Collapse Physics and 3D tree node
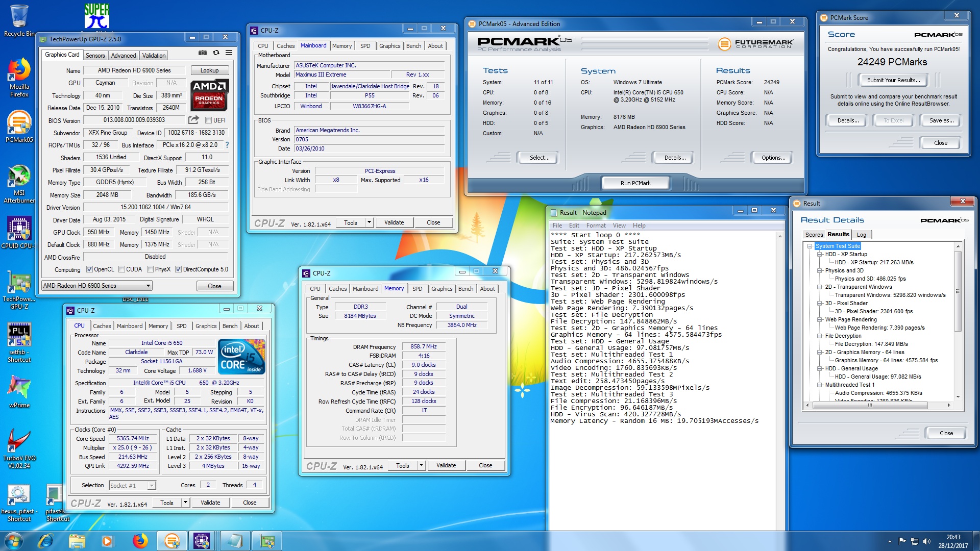The height and width of the screenshot is (551, 980). 819,270
